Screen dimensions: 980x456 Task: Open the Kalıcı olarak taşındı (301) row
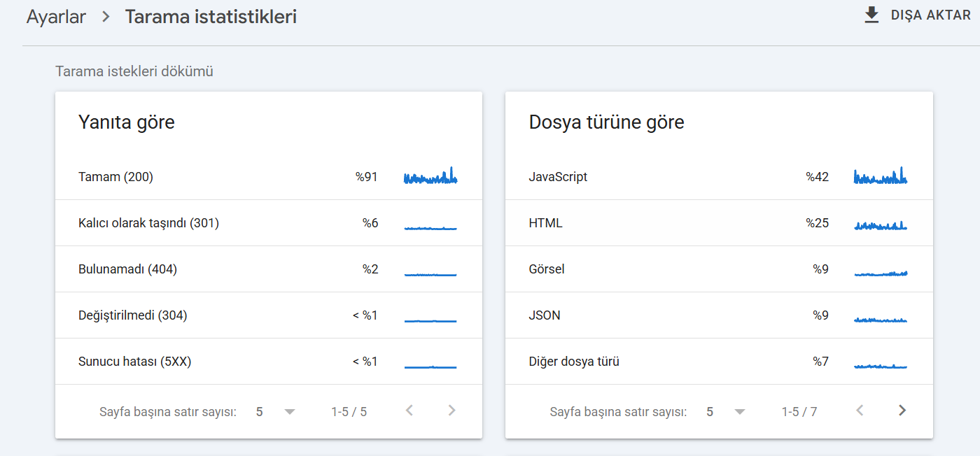pyautogui.click(x=269, y=223)
